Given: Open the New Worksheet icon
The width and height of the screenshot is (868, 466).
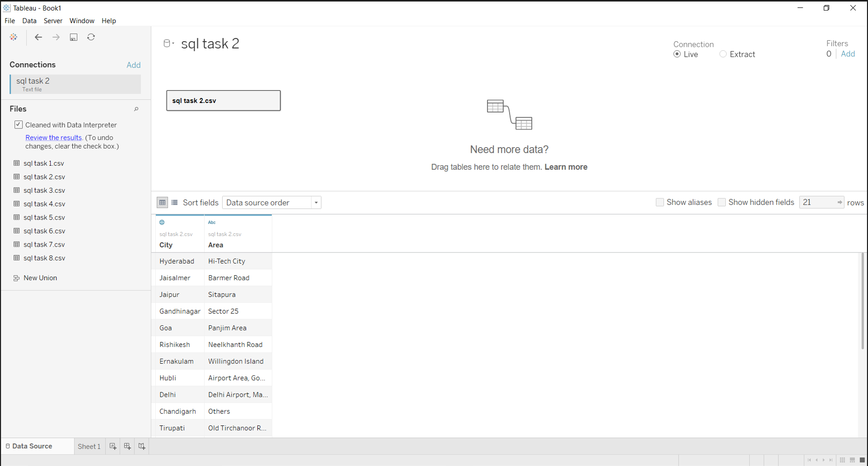Looking at the screenshot, I should click(113, 446).
